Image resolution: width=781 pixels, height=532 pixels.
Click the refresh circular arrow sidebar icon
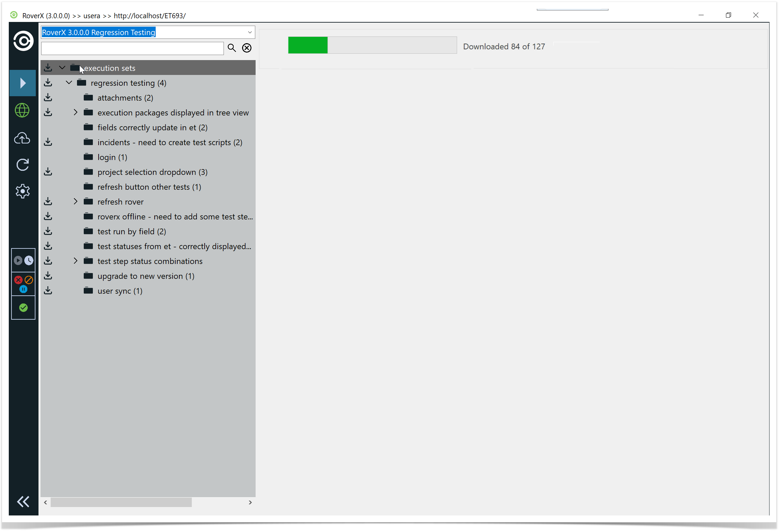pyautogui.click(x=22, y=165)
